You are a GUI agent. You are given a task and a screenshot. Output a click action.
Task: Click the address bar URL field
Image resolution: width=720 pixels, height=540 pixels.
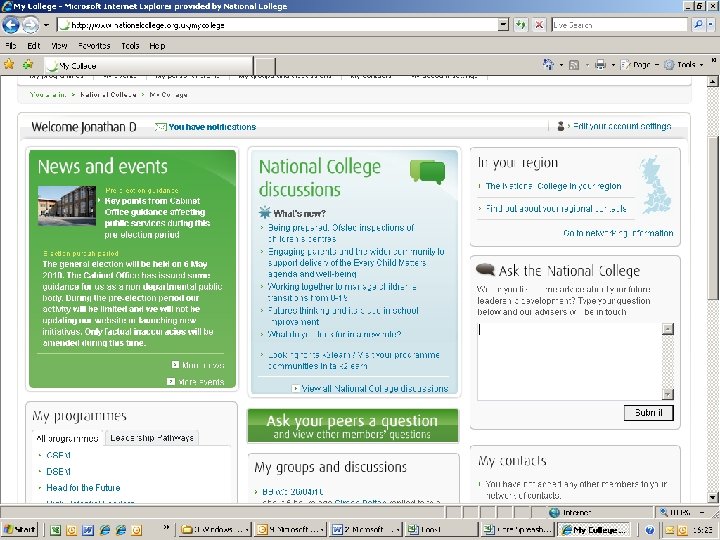[278, 25]
